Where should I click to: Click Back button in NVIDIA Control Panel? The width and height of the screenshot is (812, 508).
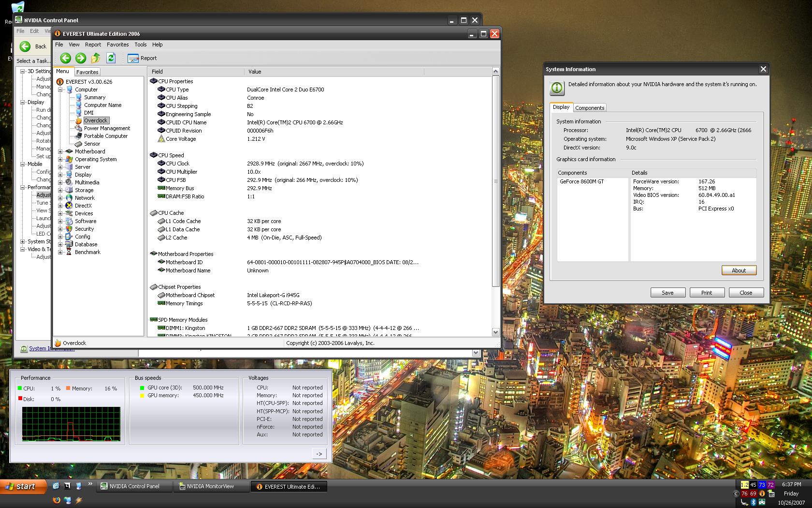tap(33, 46)
